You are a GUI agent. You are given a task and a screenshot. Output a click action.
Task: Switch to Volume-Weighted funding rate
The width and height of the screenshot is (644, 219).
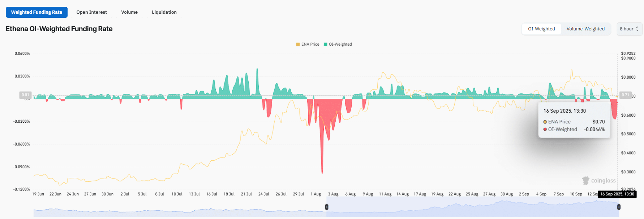coord(585,29)
